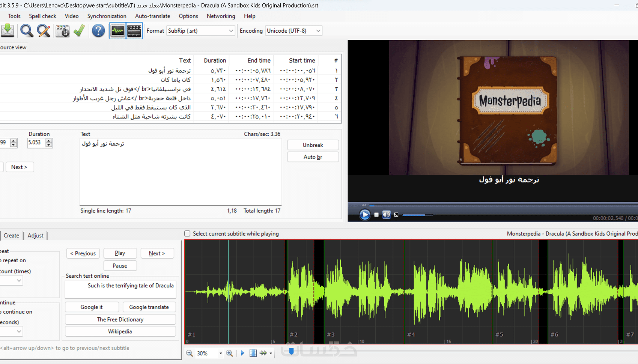This screenshot has height=364, width=638.
Task: Open the auto continue seconds dropdown
Action: tap(19, 331)
